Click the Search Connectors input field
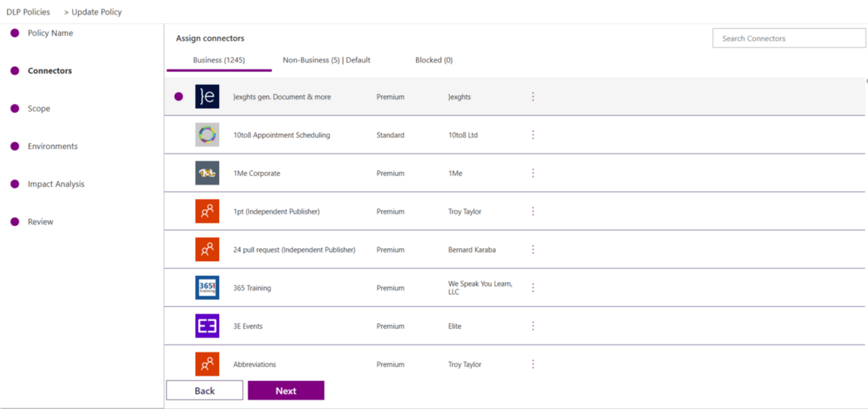Viewport: 868px width, 409px height. pyautogui.click(x=789, y=38)
